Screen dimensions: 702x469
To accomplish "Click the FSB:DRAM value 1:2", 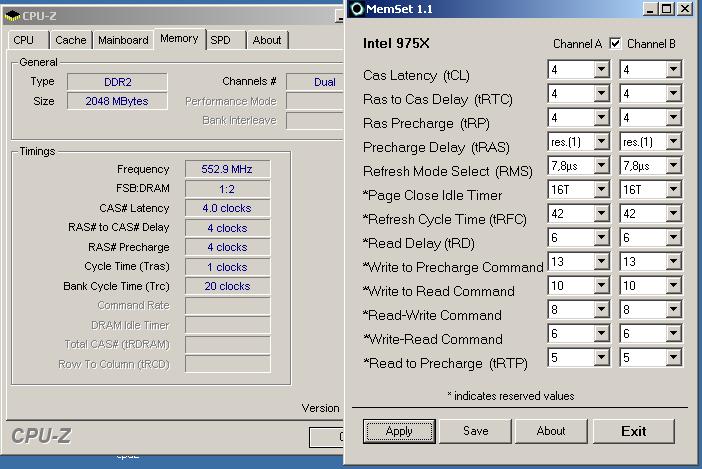I will pyautogui.click(x=227, y=189).
